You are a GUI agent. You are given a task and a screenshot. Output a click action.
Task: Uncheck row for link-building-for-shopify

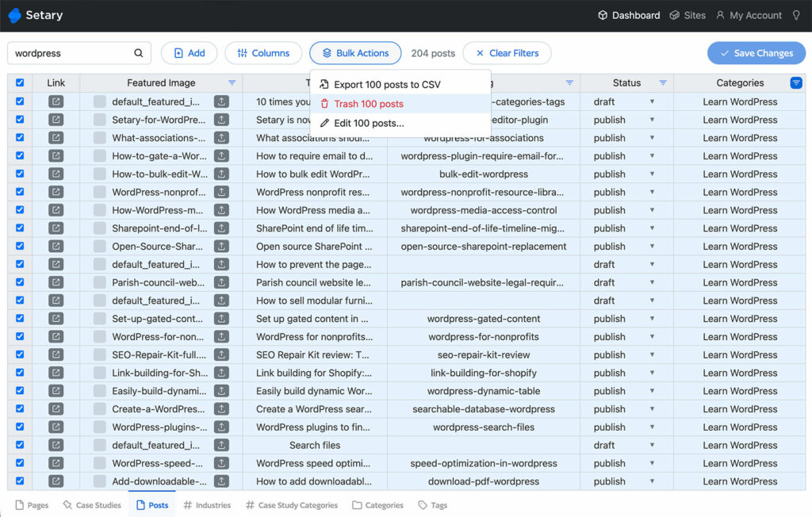click(20, 373)
